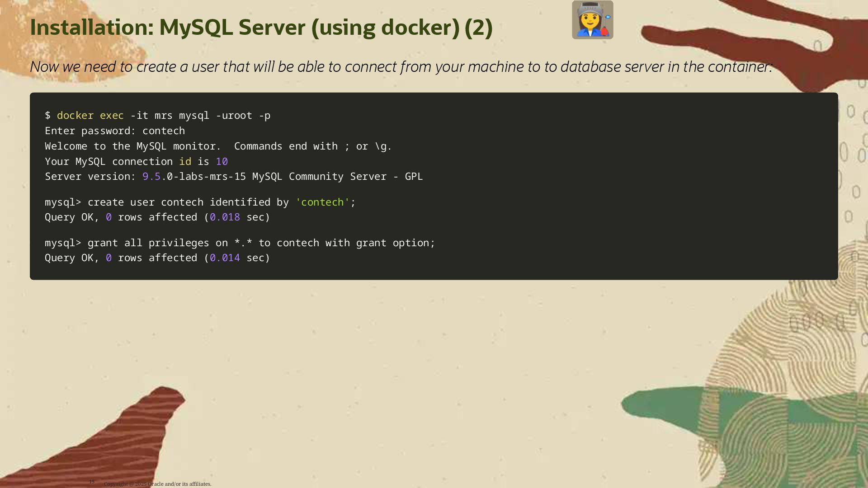Viewport: 868px width, 488px height.
Task: Click the factory worker emoji icon
Action: (592, 20)
